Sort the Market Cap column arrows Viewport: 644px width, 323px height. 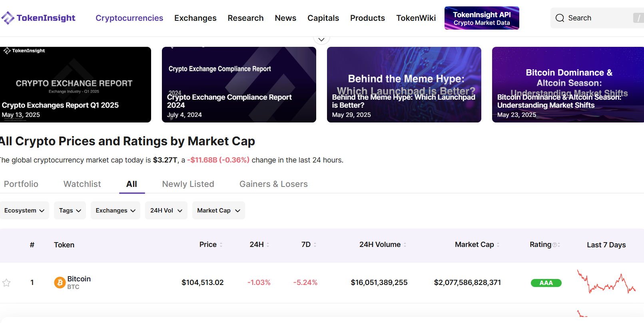[x=498, y=245]
